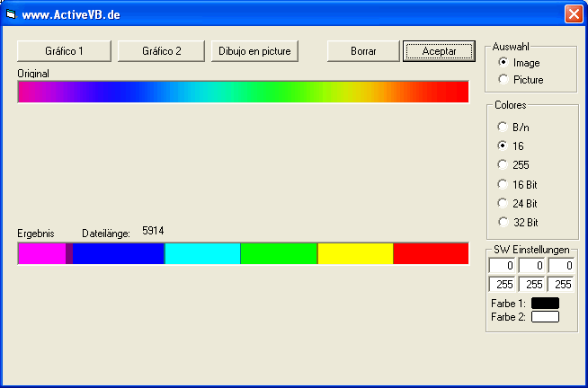Select the Image option under Auswahl

pyautogui.click(x=503, y=63)
